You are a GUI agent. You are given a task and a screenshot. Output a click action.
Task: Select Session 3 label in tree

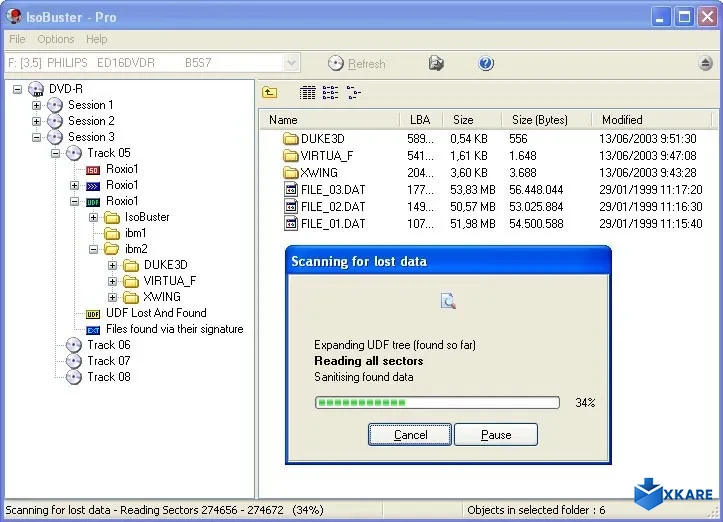click(91, 137)
